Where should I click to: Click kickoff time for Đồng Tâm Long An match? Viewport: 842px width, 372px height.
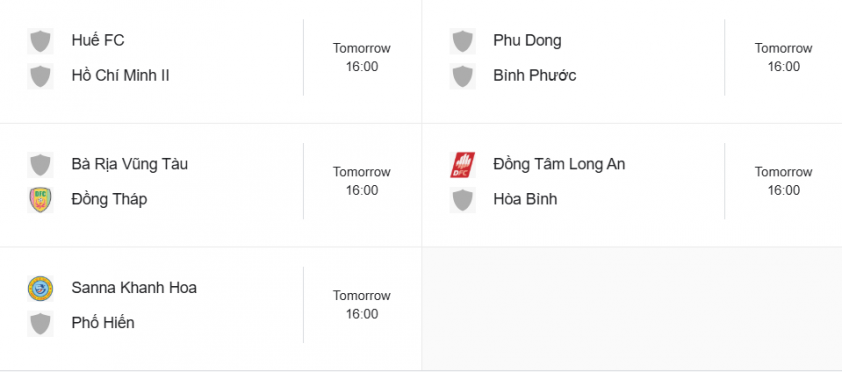coord(783,181)
